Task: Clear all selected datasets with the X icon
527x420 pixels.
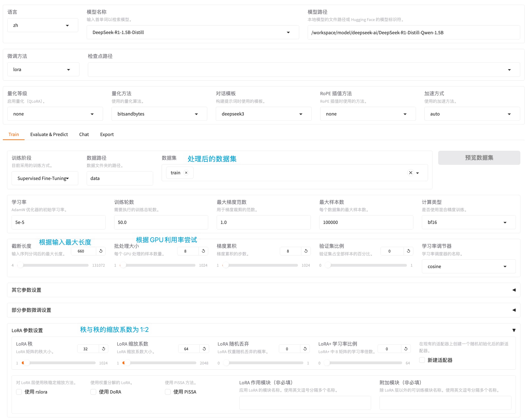Action: (x=411, y=173)
